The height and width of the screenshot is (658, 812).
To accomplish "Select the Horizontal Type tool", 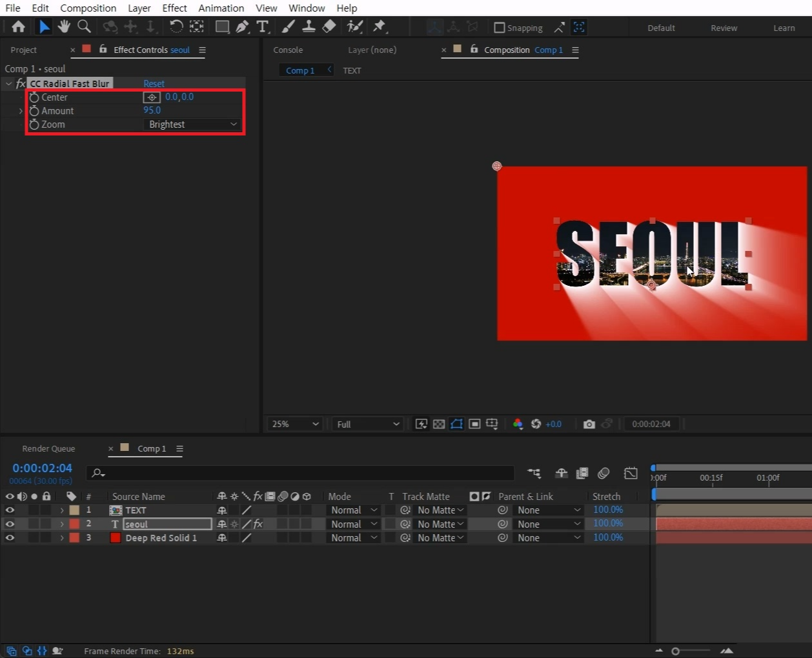I will click(263, 26).
